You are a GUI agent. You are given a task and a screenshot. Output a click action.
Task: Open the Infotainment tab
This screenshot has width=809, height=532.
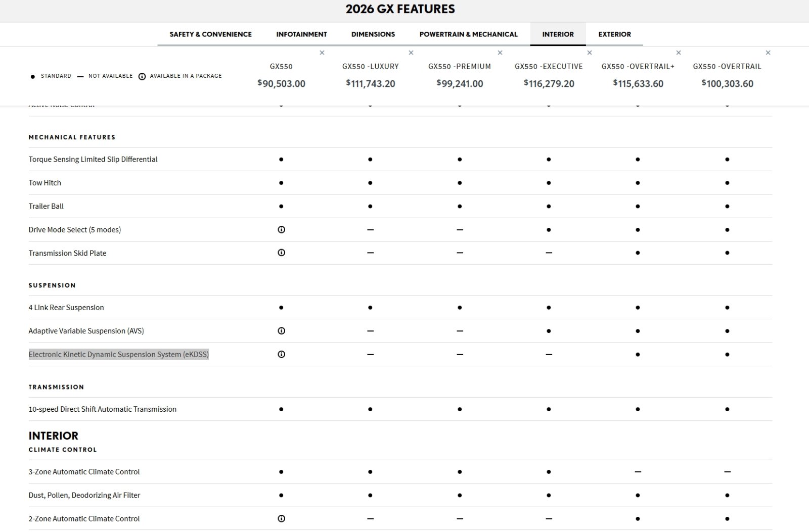[x=301, y=34]
